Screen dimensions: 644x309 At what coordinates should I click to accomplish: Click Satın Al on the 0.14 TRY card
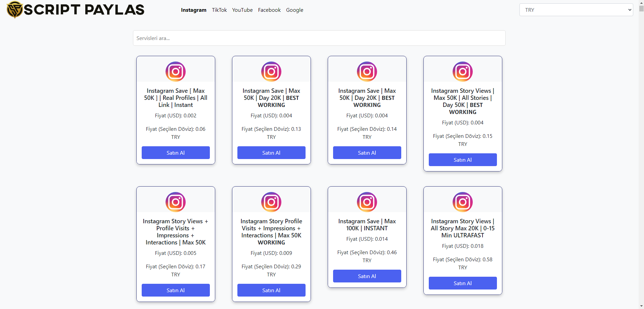click(367, 153)
